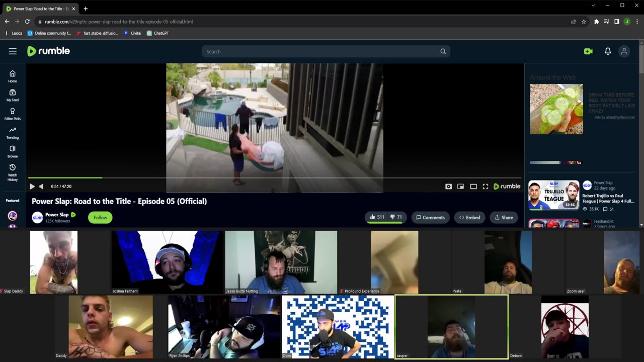Open the Online community bookmark
Viewport: 644px width, 362px height.
coord(50,33)
